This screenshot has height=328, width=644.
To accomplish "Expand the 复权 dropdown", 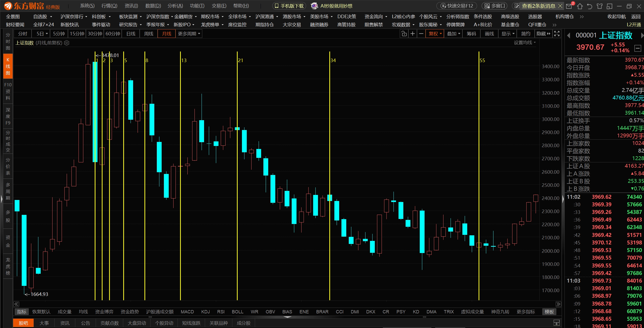I will (x=435, y=34).
